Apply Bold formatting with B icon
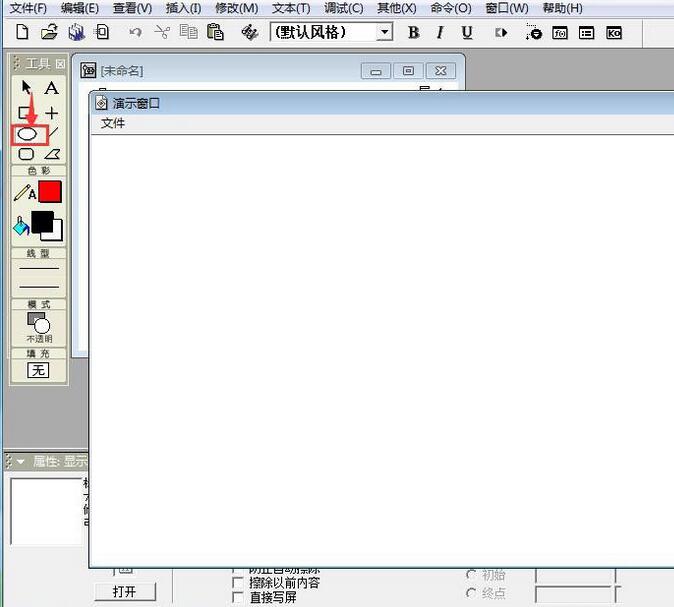 (x=413, y=32)
